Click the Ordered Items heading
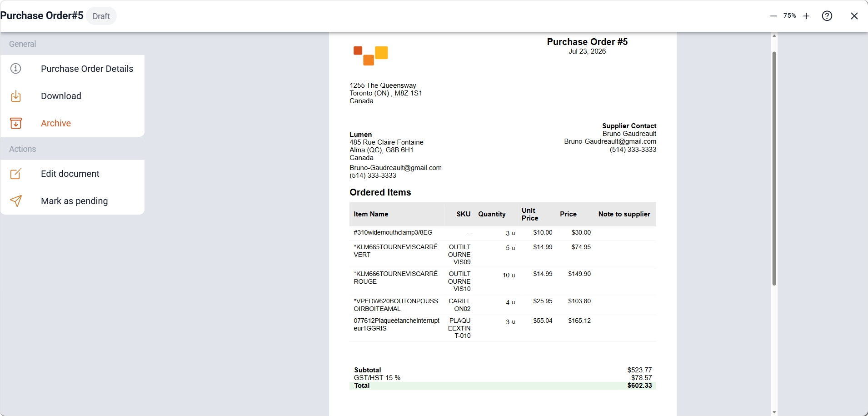This screenshot has height=416, width=868. pos(380,192)
